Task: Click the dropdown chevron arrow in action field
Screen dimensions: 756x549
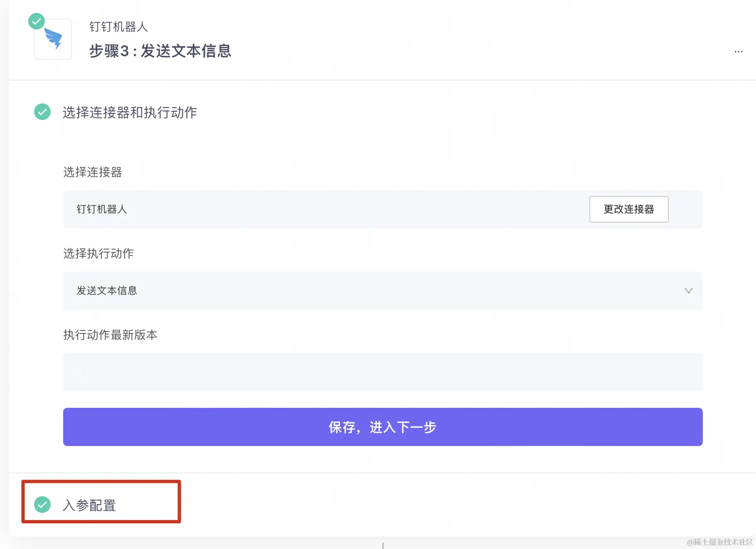Action: [688, 291]
